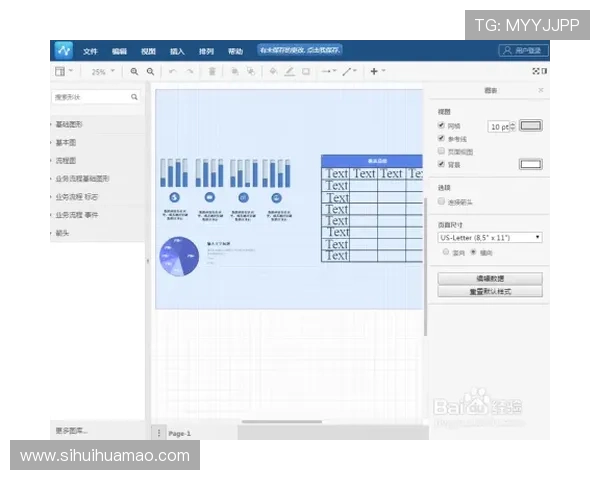Viewport: 600px width, 480px height.
Task: Expand the 流程图 shape category
Action: [x=66, y=160]
